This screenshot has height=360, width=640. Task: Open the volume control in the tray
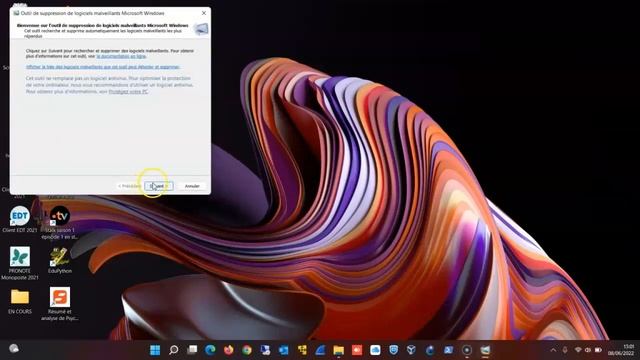(588, 350)
